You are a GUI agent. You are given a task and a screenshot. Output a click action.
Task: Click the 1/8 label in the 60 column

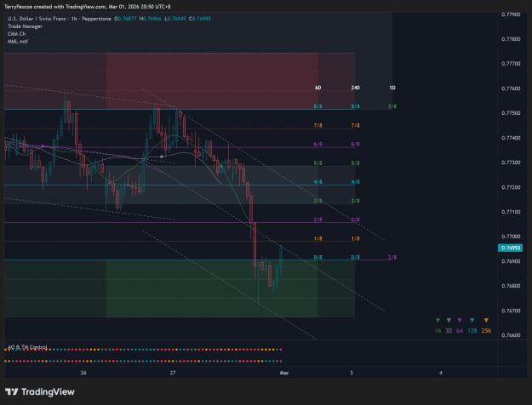[317, 239]
